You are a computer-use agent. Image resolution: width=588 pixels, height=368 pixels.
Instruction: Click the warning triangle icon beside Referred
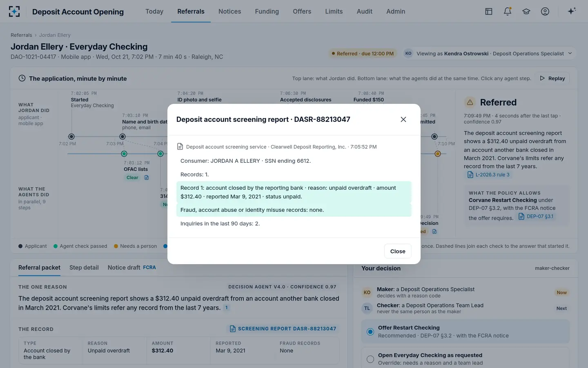(470, 102)
